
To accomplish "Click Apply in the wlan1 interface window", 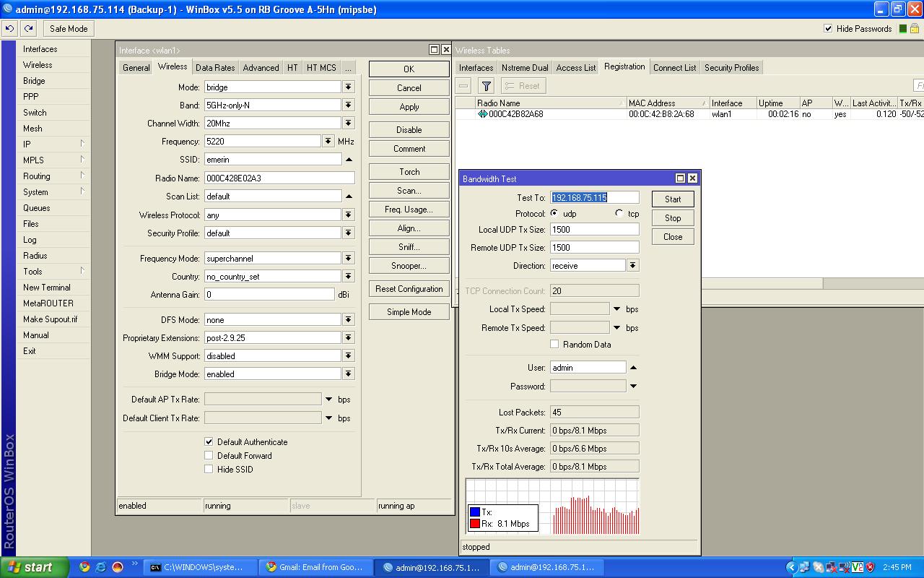I will click(x=409, y=107).
